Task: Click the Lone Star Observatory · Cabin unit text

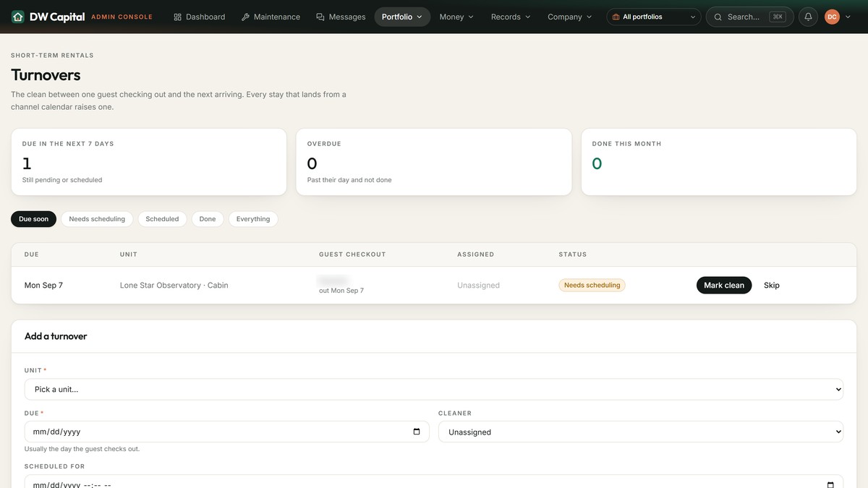Action: (174, 285)
